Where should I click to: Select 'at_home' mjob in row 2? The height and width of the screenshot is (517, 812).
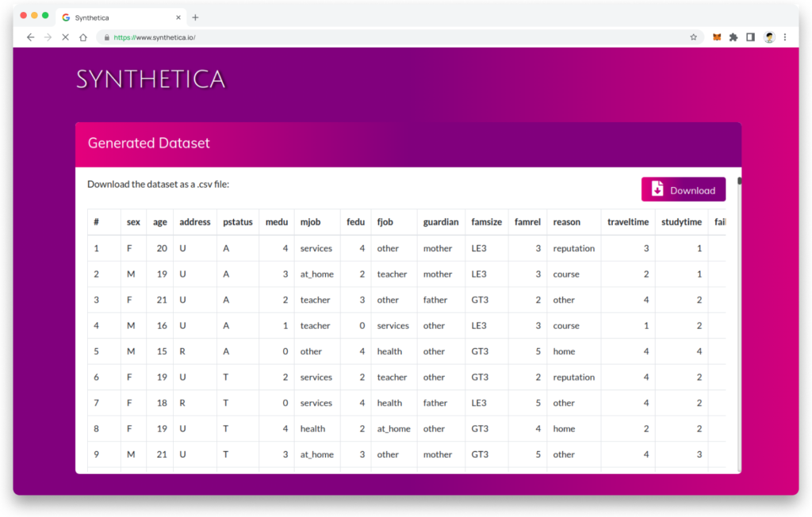317,274
